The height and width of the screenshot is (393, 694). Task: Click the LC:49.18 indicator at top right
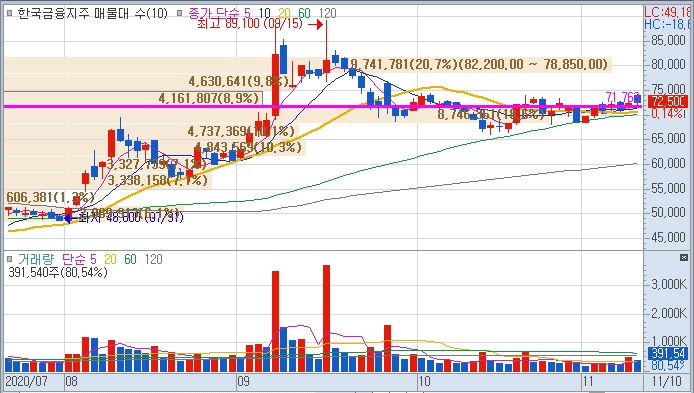click(x=667, y=12)
